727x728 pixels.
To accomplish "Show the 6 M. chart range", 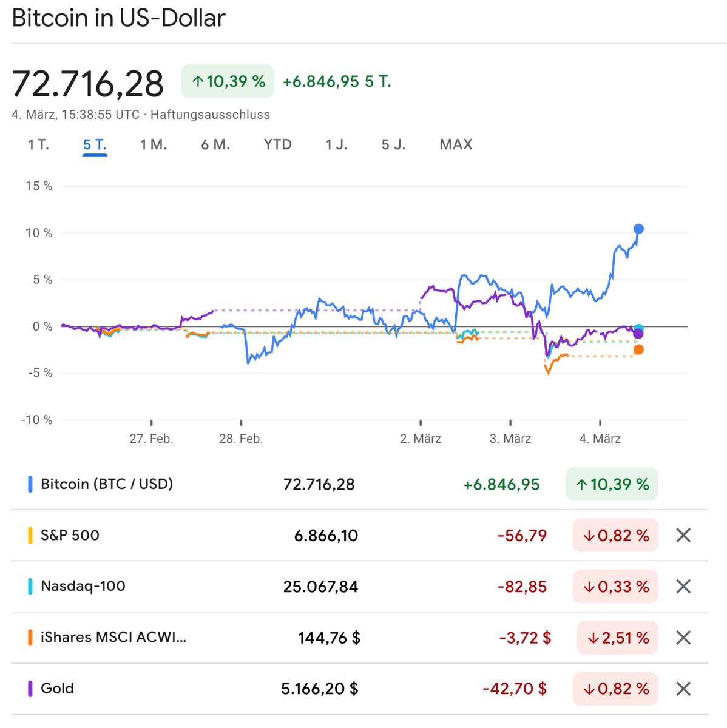I will (215, 144).
